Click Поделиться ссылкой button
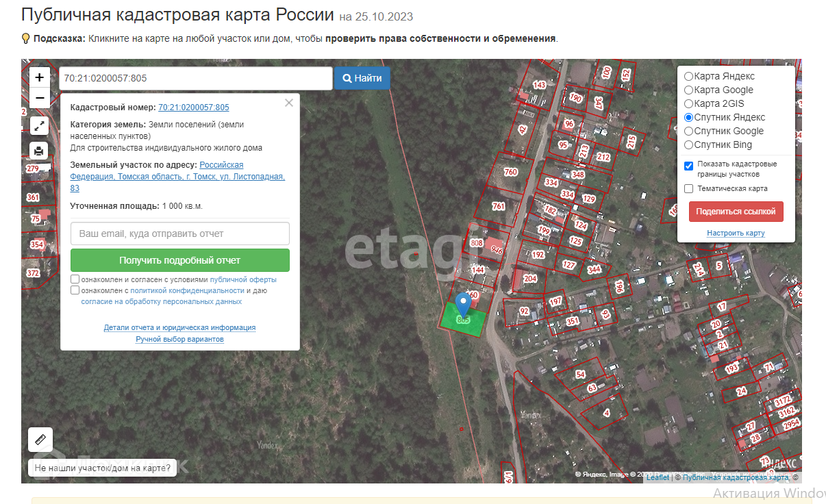This screenshot has height=504, width=826. (736, 212)
